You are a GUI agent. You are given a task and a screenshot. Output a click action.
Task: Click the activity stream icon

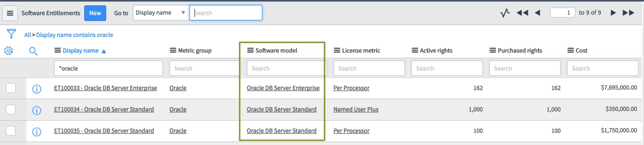pos(505,13)
